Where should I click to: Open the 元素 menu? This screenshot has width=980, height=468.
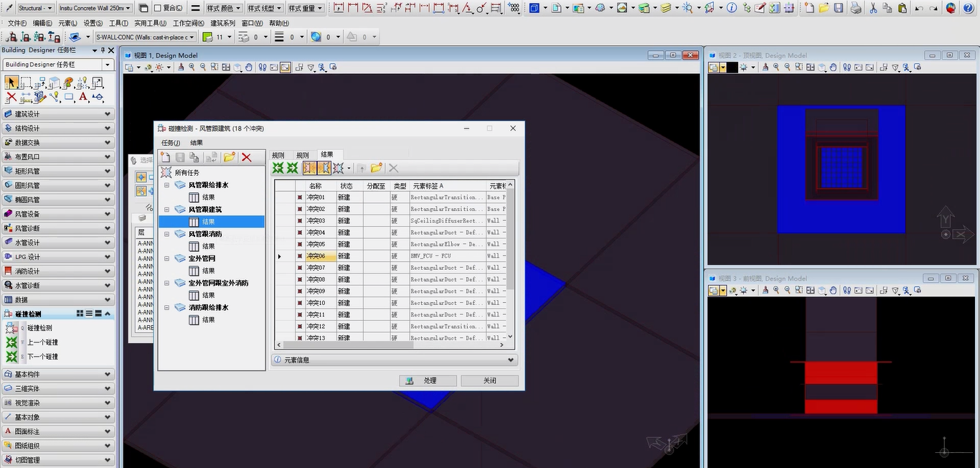pos(67,23)
